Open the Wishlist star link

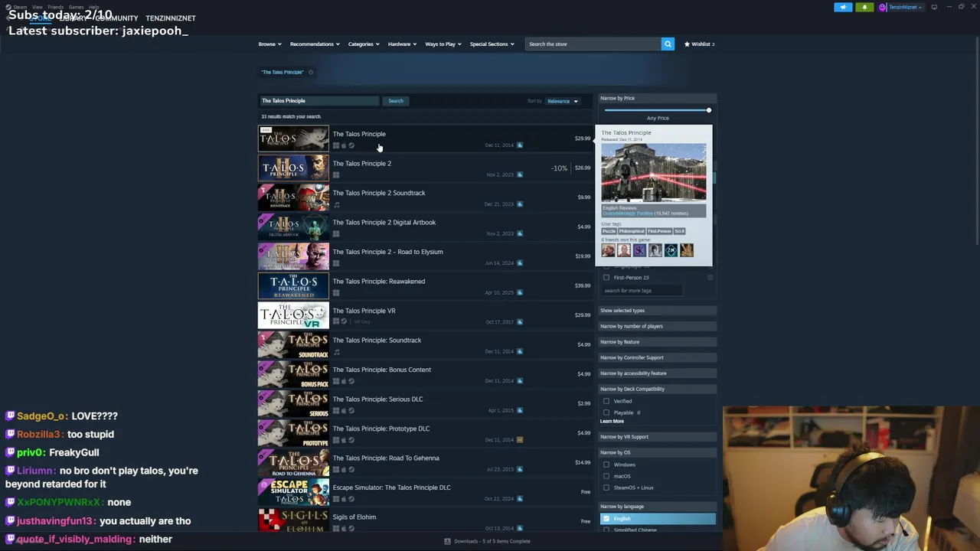click(x=699, y=44)
